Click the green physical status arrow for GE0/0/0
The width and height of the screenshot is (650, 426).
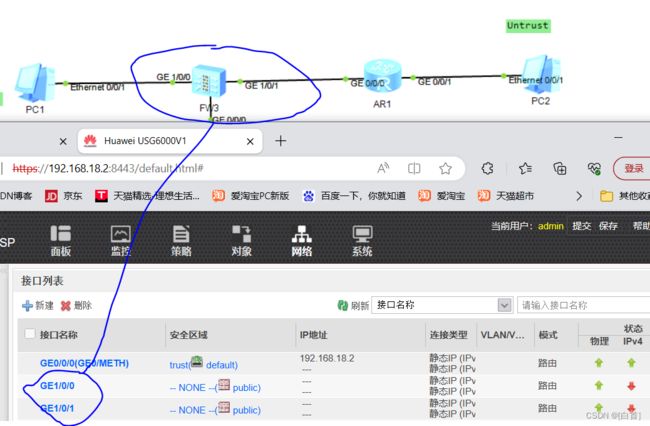click(x=599, y=363)
